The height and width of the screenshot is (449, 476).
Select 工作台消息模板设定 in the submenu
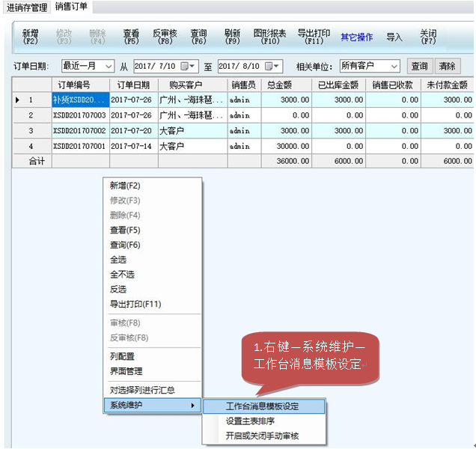[262, 406]
